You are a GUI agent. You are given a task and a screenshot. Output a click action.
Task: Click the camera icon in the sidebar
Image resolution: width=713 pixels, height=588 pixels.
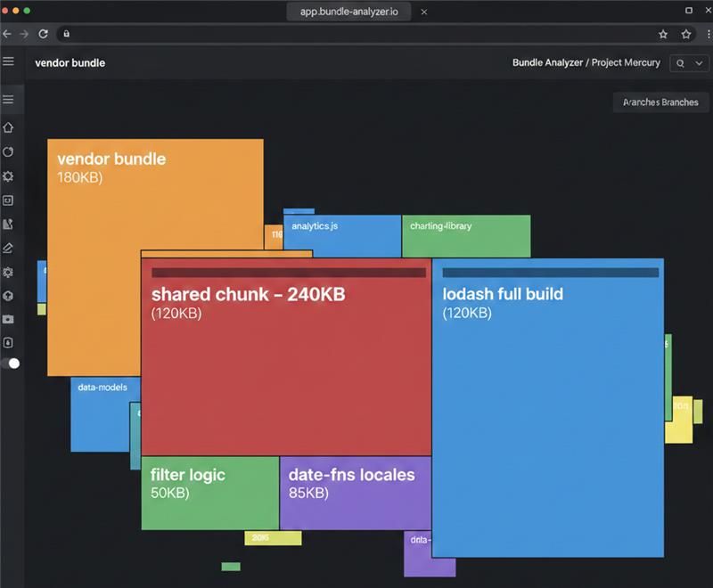click(8, 319)
